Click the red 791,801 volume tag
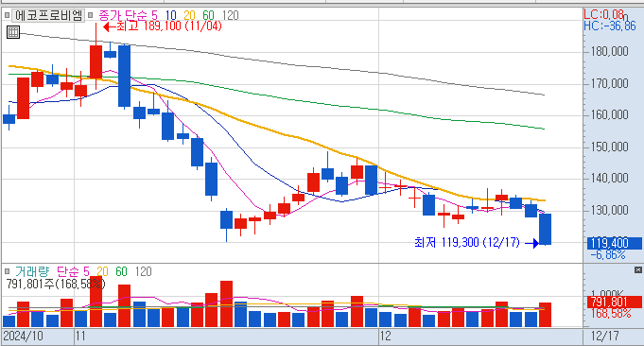644x346 pixels. click(x=614, y=303)
